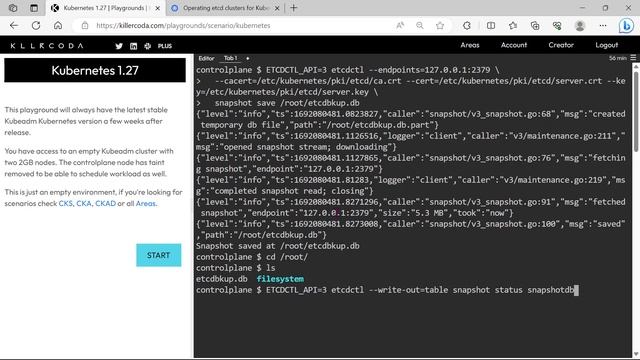This screenshot has width=640, height=360.
Task: Open the Creator menu item
Action: [561, 45]
